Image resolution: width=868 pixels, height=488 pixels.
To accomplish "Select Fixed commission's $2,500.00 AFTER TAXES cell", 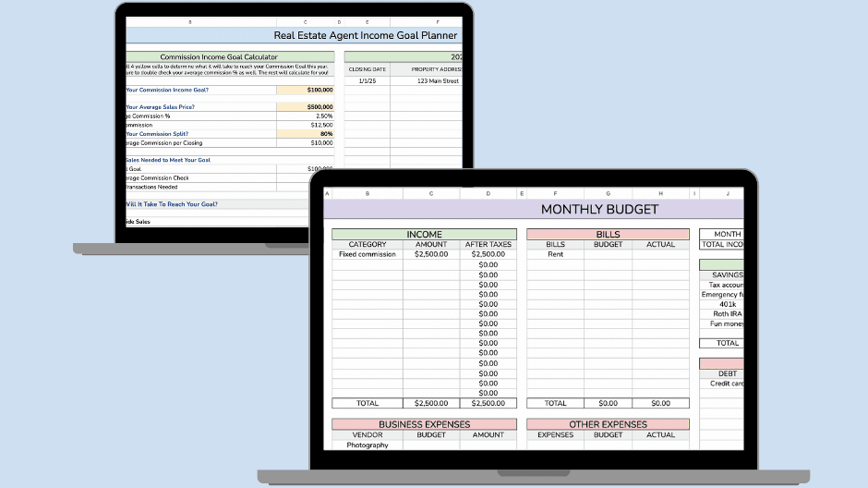I will 488,254.
